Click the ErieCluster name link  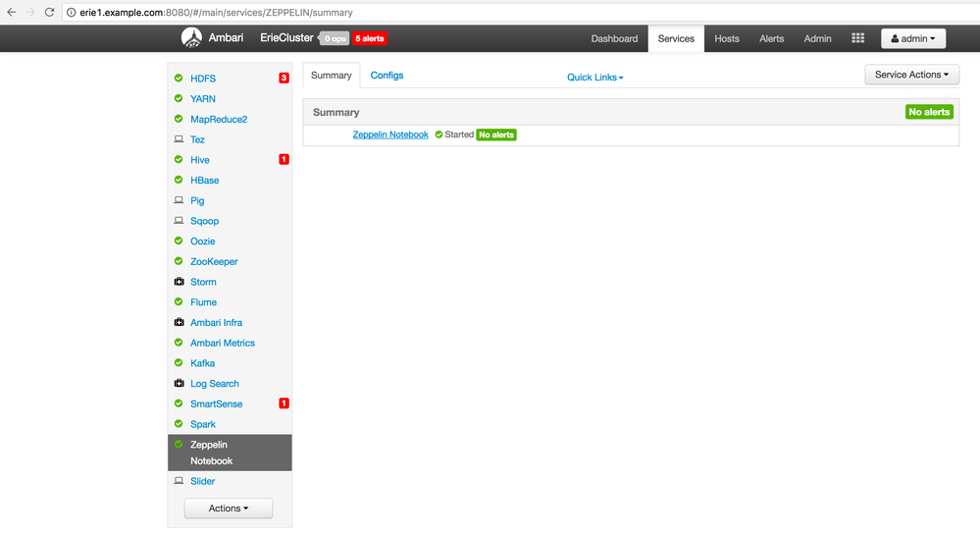point(286,37)
